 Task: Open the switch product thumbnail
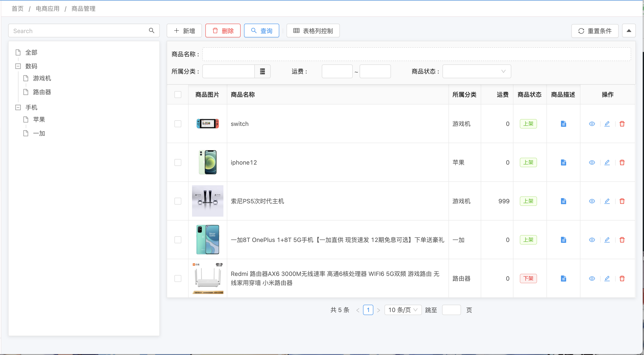[x=208, y=124]
